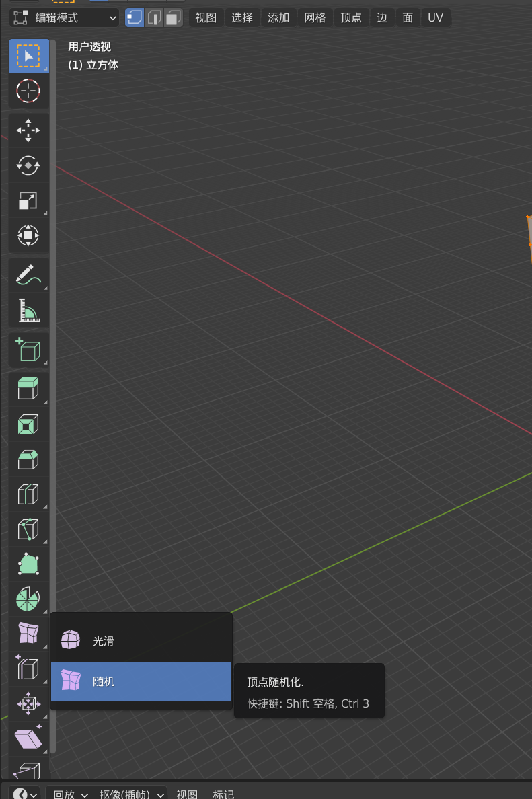Image resolution: width=532 pixels, height=799 pixels.
Task: Select the Inset Faces tool
Action: point(28,424)
